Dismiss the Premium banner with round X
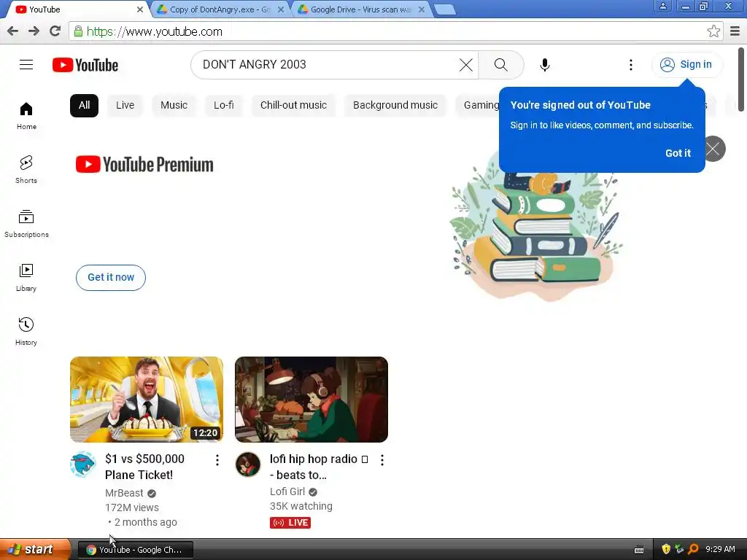747x560 pixels. (714, 149)
